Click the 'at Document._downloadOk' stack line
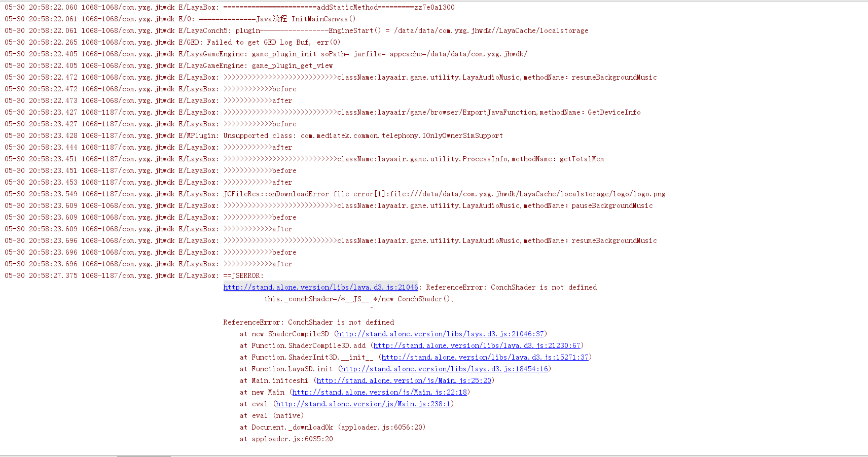The width and height of the screenshot is (868, 457). point(332,428)
